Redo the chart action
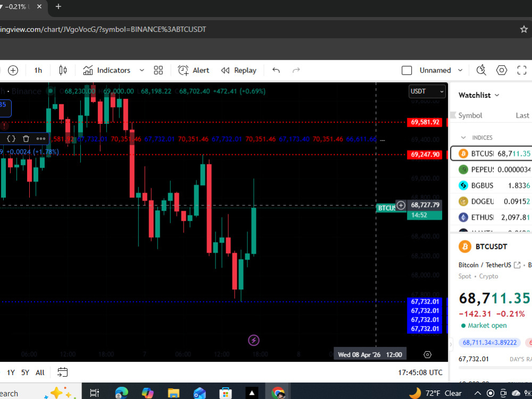 pyautogui.click(x=296, y=70)
